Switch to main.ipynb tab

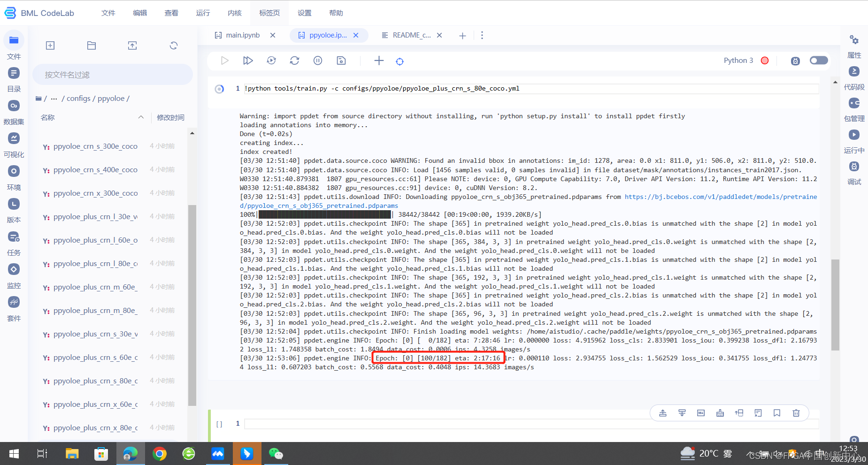243,35
